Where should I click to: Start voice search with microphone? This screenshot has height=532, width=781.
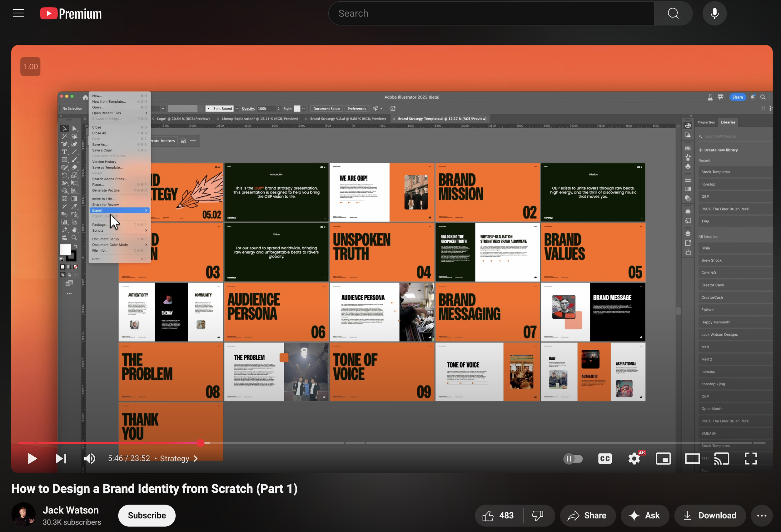pyautogui.click(x=714, y=13)
